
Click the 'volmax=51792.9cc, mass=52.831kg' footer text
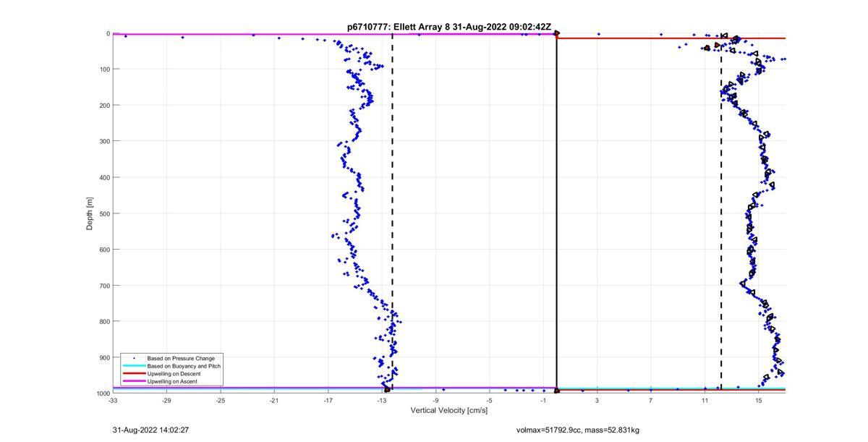577,430
